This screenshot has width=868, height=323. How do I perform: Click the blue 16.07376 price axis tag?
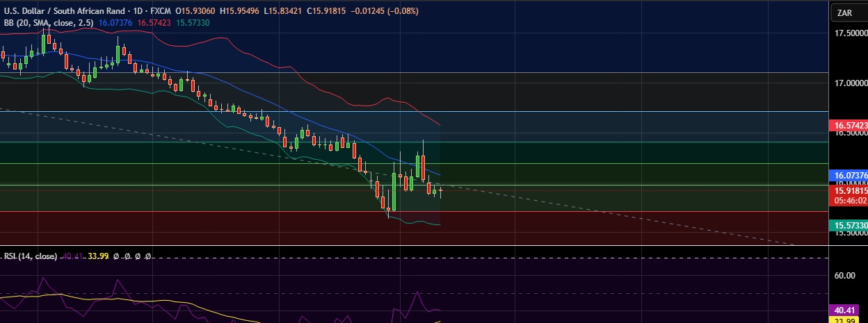[x=848, y=175]
